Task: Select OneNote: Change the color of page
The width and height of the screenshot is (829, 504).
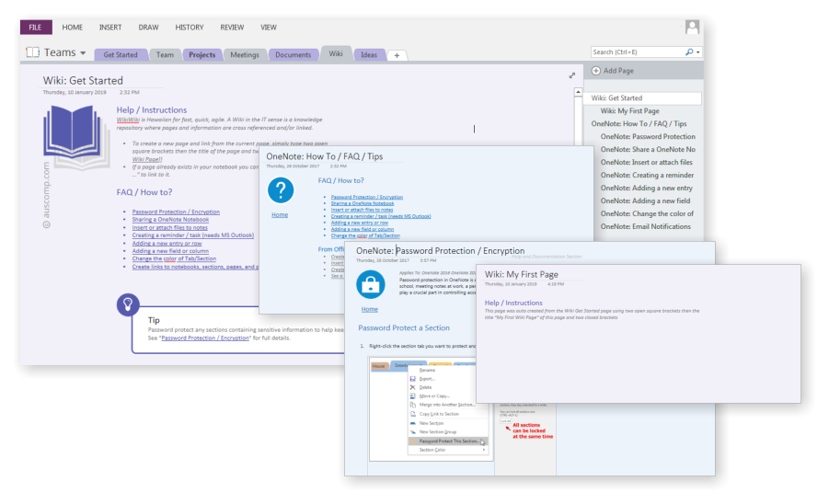Action: tap(647, 213)
